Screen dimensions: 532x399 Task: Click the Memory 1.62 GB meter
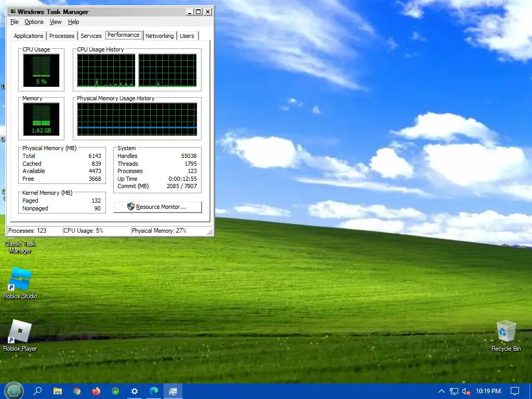[x=41, y=119]
